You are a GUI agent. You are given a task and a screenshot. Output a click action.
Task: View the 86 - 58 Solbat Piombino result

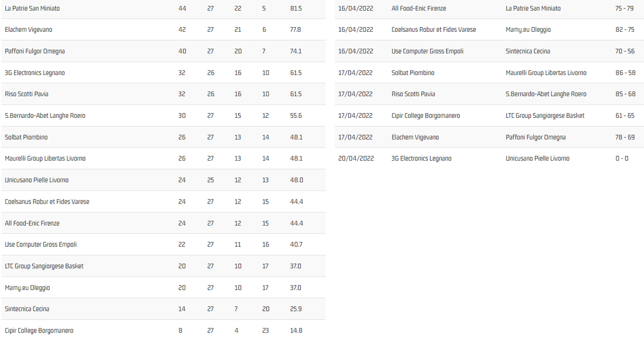point(625,73)
